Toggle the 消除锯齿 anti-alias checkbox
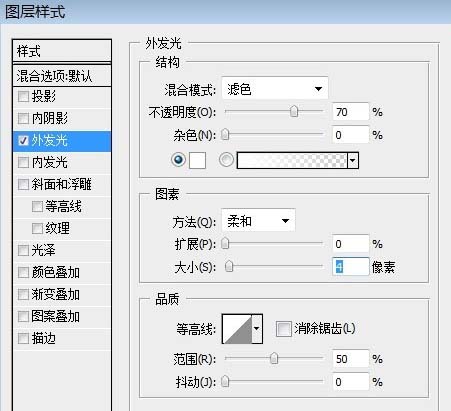 pos(284,329)
